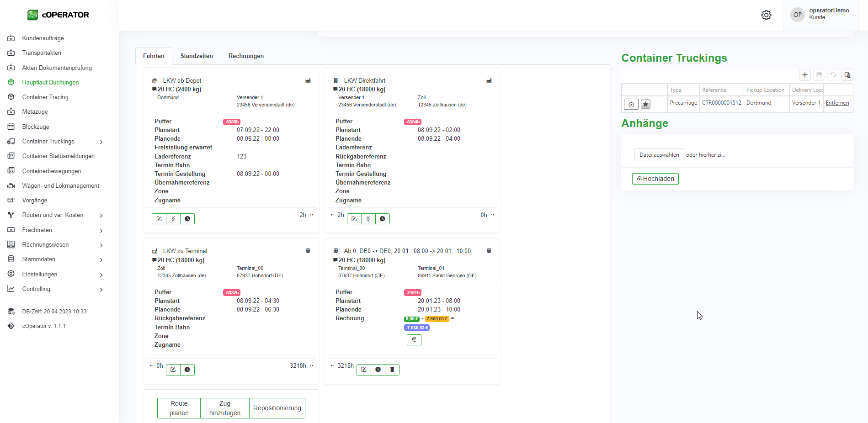Click edit icon on LKW ab Depot card
The image size is (868, 423).
159,219
